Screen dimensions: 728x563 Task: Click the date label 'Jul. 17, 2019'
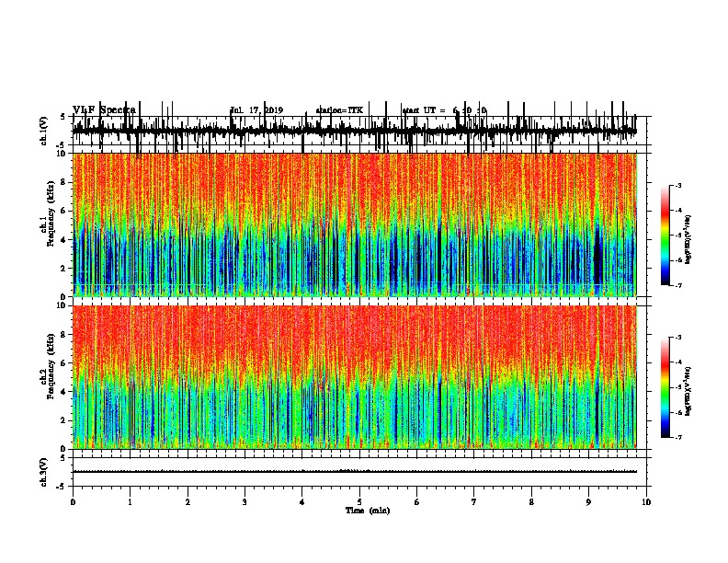(x=256, y=110)
